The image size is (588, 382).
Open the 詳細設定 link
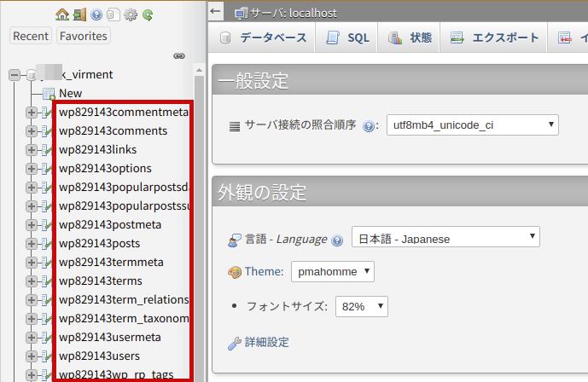(x=266, y=342)
